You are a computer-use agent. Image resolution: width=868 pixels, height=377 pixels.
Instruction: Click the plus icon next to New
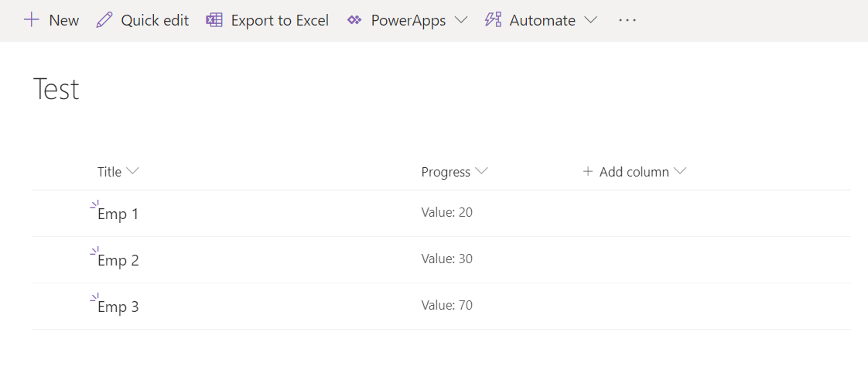(x=32, y=20)
